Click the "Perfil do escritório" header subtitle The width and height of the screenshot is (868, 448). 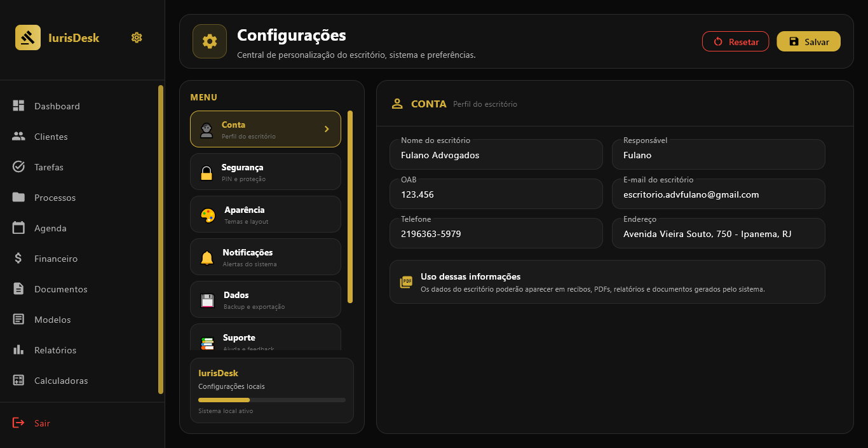point(485,104)
